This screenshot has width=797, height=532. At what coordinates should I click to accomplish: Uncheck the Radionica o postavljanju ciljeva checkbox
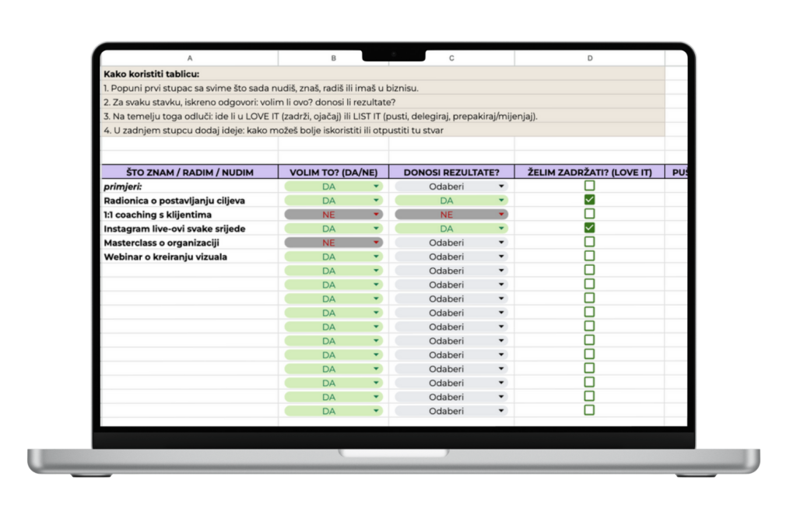tap(589, 200)
